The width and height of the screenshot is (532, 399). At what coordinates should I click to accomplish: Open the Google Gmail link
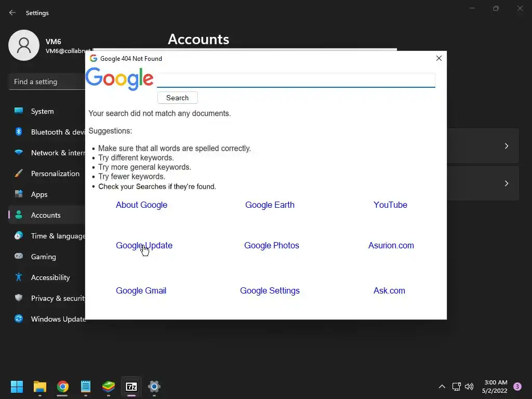click(141, 291)
